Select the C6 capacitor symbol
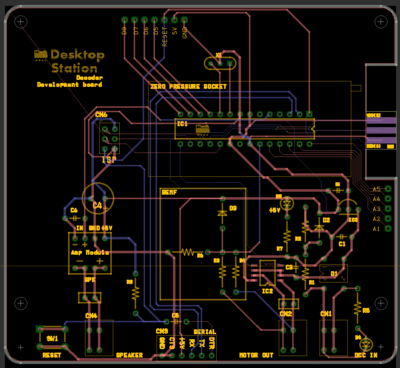The height and width of the screenshot is (368, 400). click(x=75, y=218)
